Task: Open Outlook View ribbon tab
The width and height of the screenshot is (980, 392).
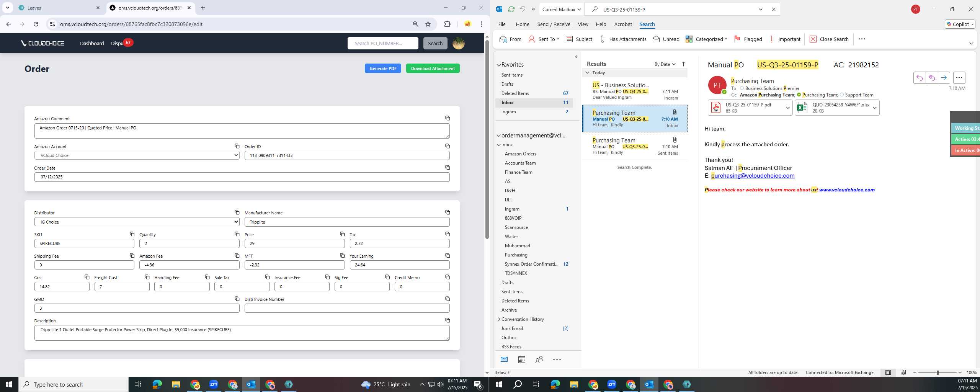Action: (x=583, y=24)
